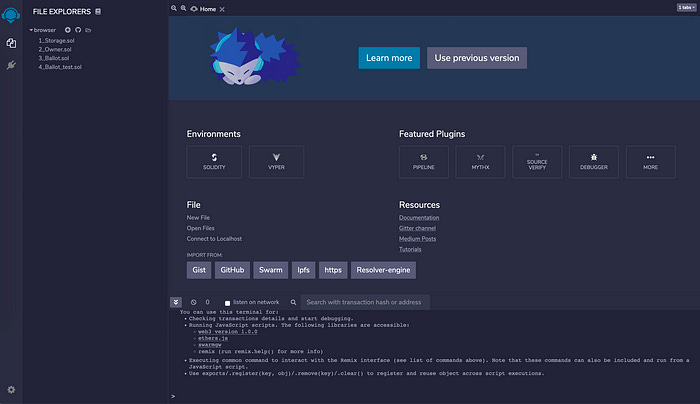
Task: Click the New File link
Action: (x=198, y=218)
